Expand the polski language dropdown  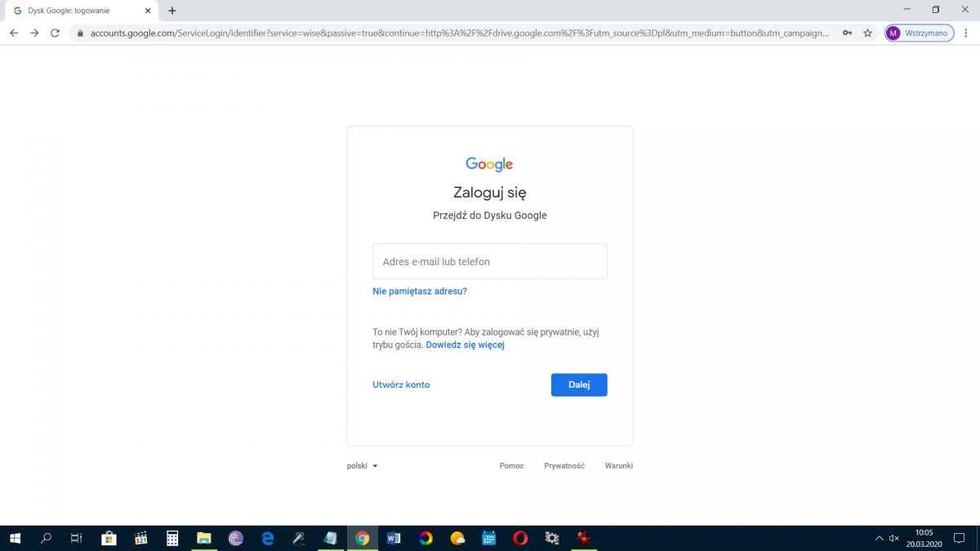[363, 466]
